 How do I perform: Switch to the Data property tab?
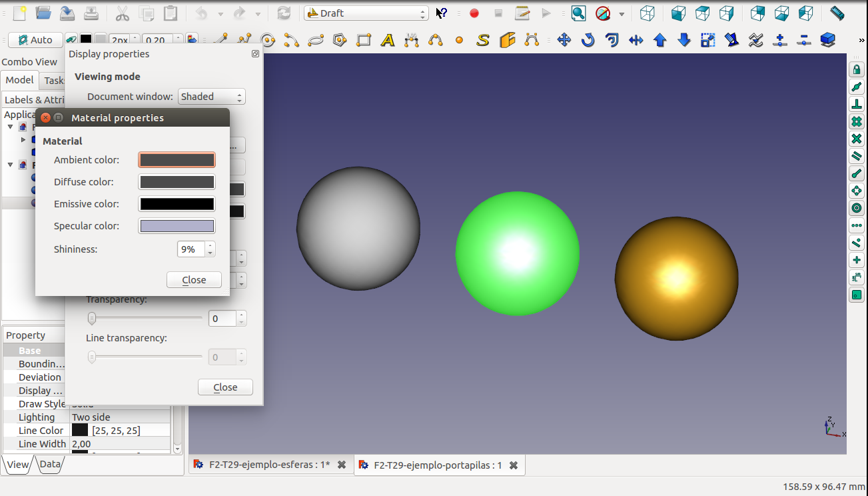(50, 465)
